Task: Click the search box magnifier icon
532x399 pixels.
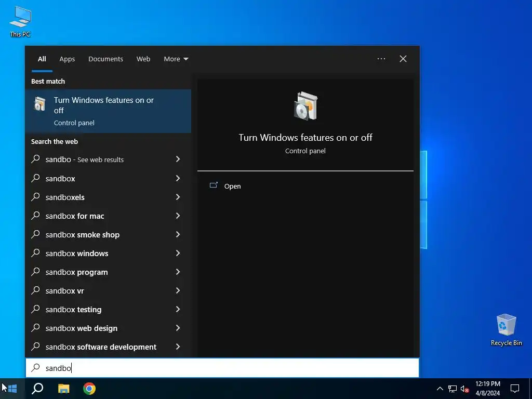Action: point(36,367)
